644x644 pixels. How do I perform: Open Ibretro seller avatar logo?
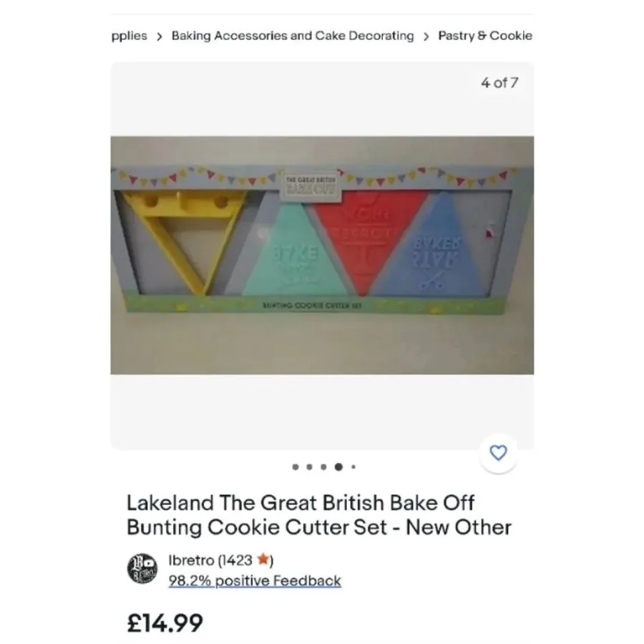click(142, 568)
